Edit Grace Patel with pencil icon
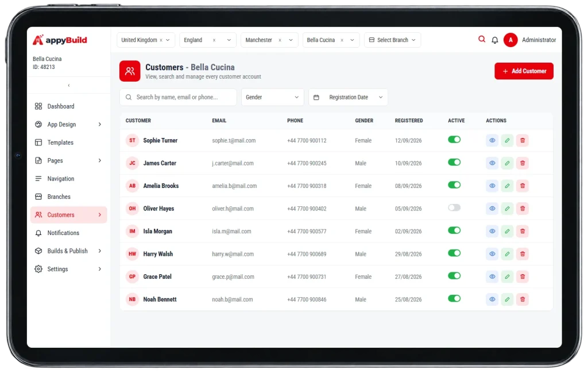Screen dimensions: 588x373 click(507, 276)
